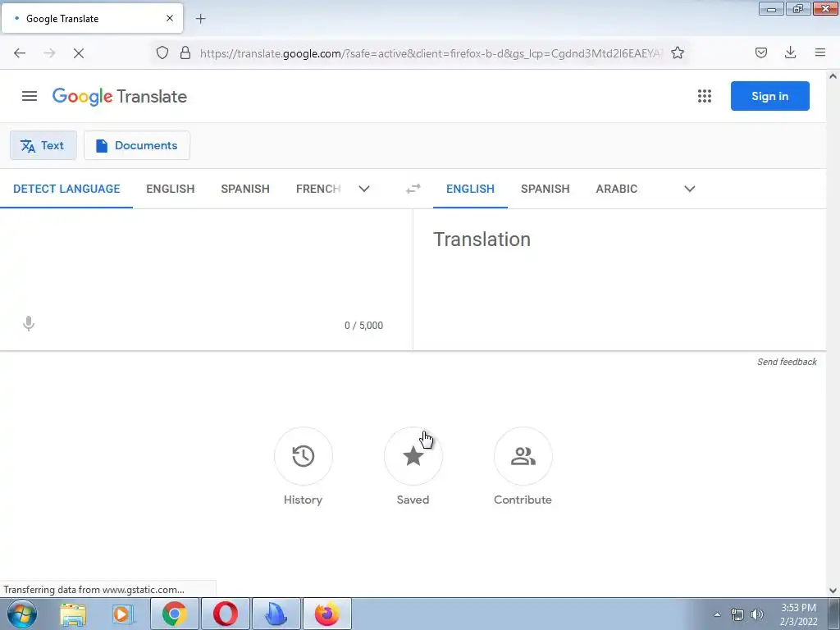Expand more source languages list

(364, 189)
